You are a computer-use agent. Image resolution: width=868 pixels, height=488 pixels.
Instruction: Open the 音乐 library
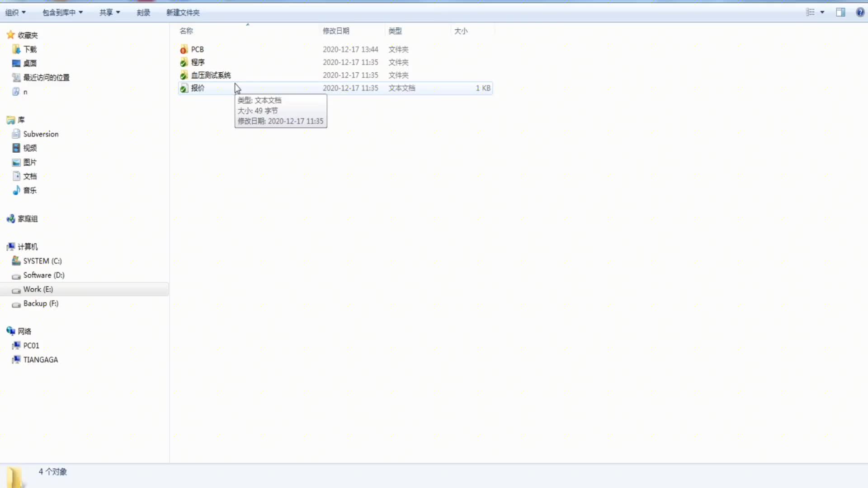tap(30, 190)
